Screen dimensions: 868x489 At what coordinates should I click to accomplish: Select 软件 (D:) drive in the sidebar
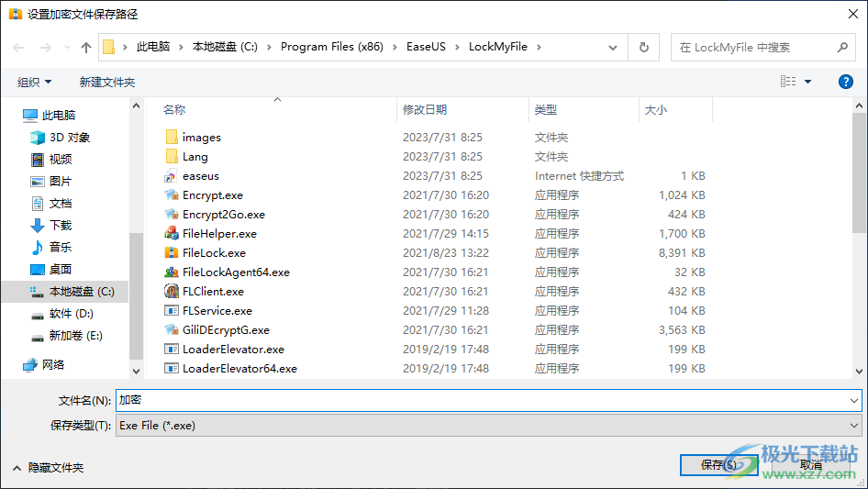tap(62, 314)
